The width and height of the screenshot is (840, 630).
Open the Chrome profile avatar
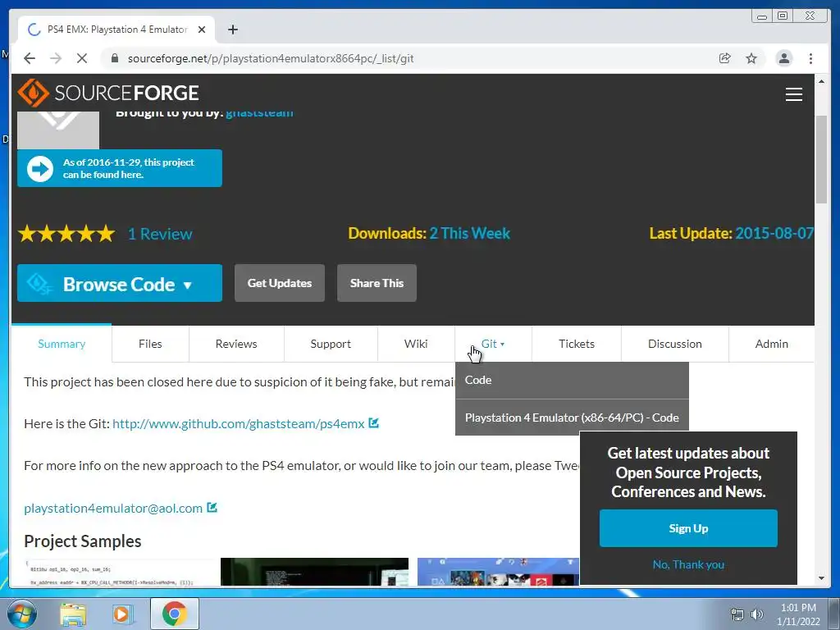[783, 58]
